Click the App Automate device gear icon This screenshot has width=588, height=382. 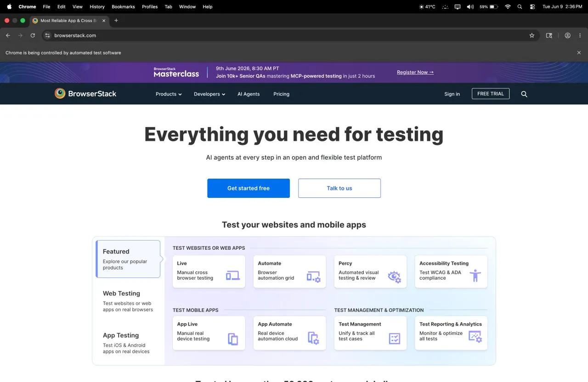click(313, 338)
